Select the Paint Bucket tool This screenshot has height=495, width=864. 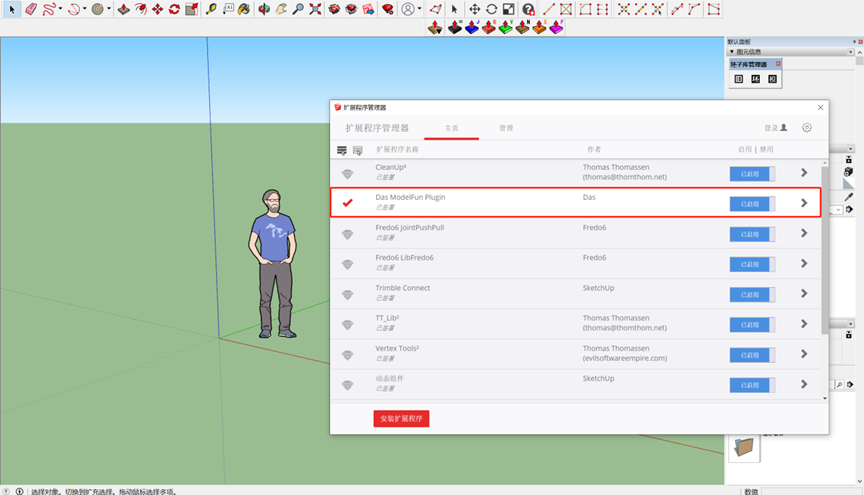point(244,9)
